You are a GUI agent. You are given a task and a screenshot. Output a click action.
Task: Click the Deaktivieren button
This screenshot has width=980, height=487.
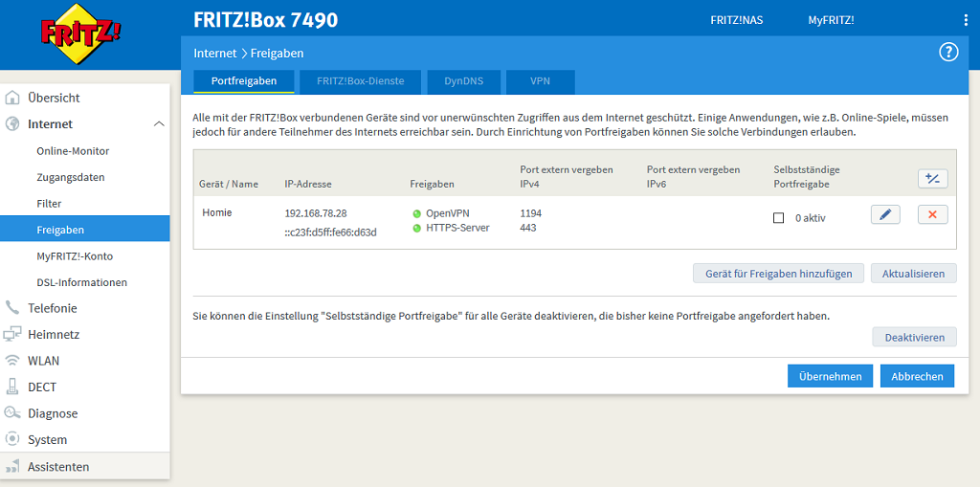pos(914,337)
